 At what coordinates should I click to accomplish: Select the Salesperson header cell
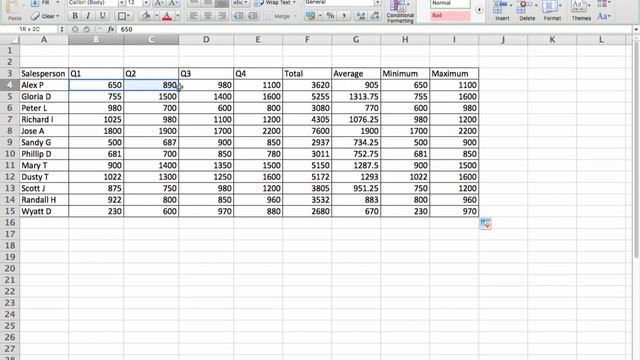pos(44,73)
